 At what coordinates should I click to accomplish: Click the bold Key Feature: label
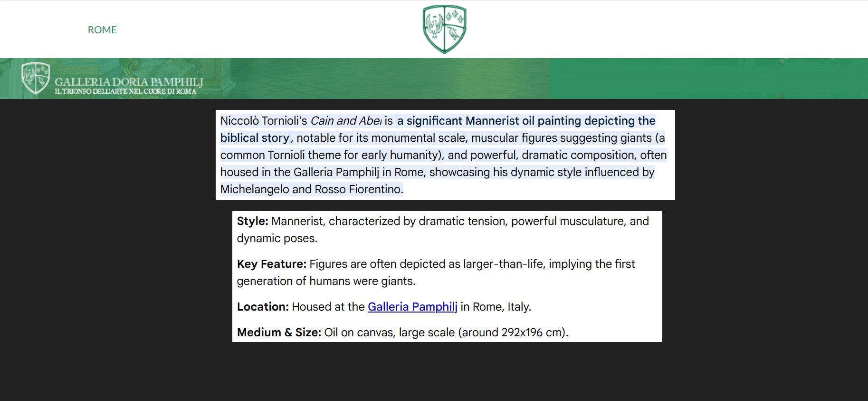[x=272, y=264]
